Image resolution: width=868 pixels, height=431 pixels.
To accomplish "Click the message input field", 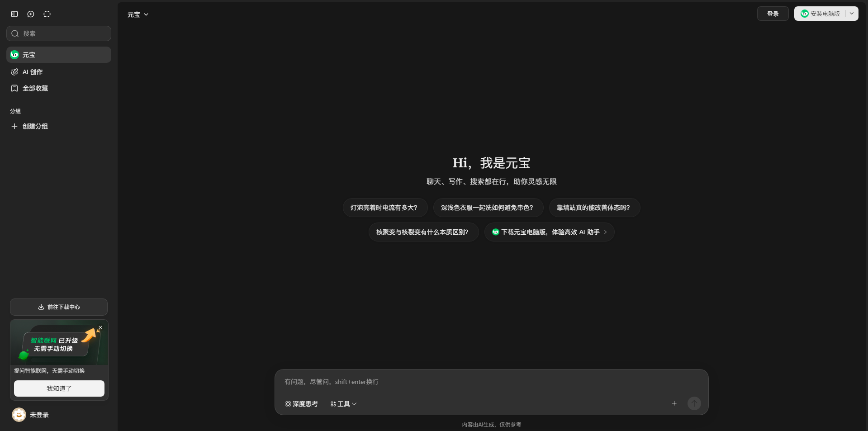I will pyautogui.click(x=491, y=382).
